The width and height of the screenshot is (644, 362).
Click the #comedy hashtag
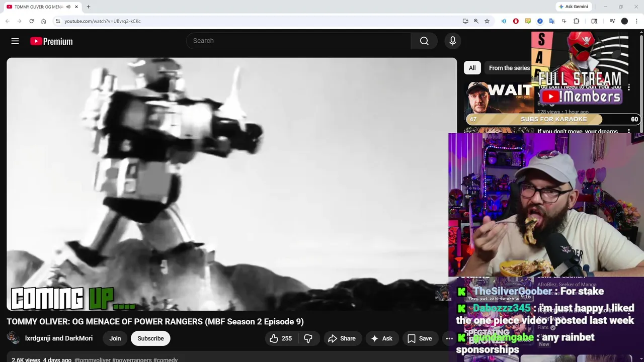(x=166, y=360)
